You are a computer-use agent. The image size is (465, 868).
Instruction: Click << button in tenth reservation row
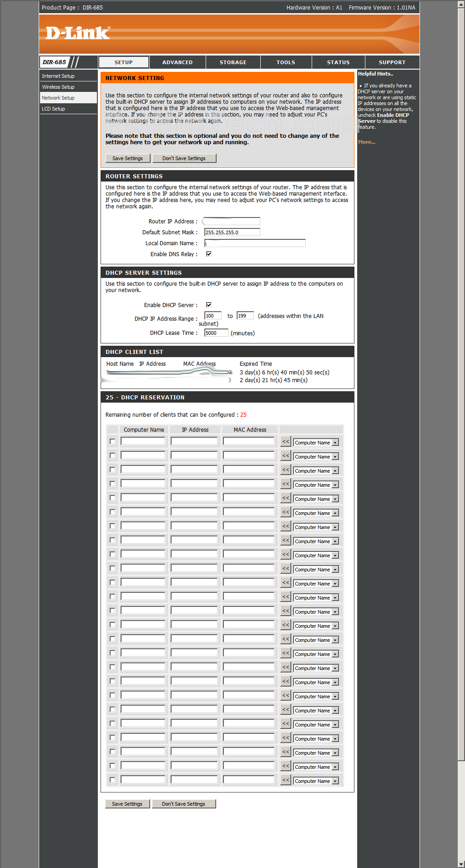click(x=286, y=568)
